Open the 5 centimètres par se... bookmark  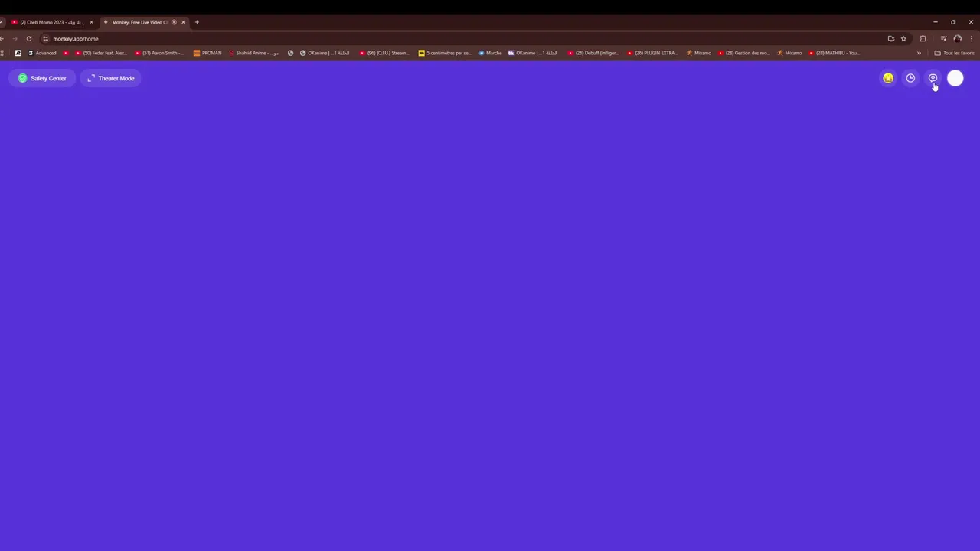pyautogui.click(x=445, y=53)
